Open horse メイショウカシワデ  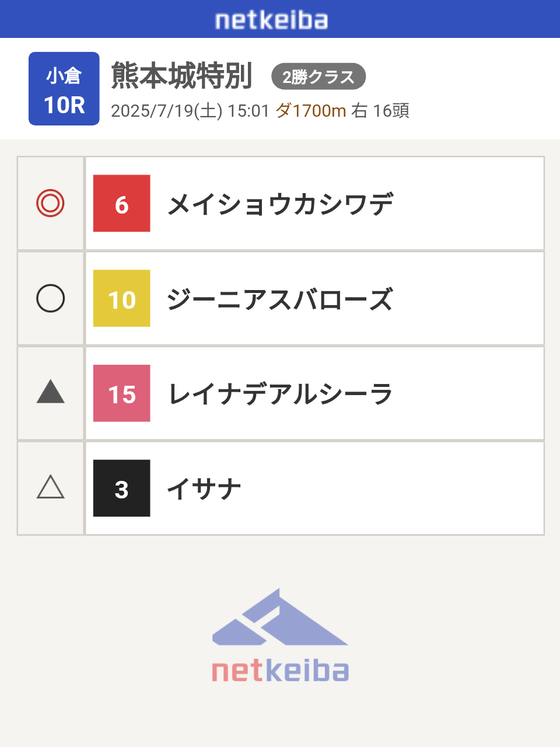coord(280,204)
